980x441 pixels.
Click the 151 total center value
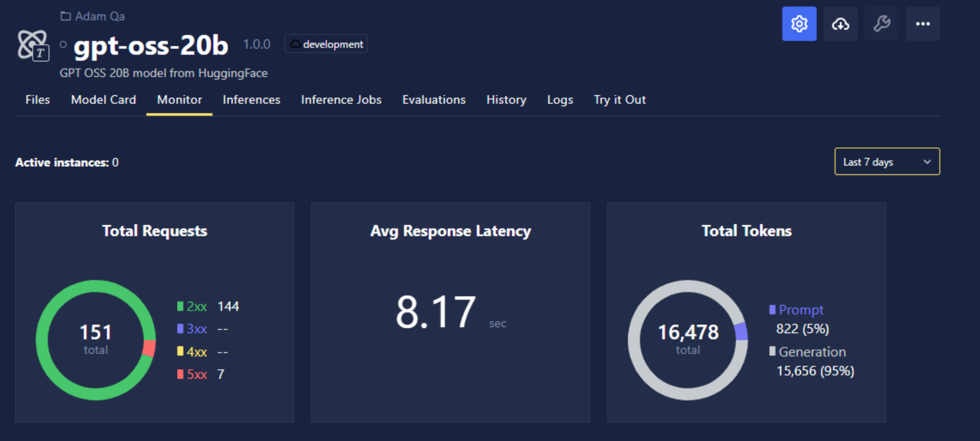pos(95,332)
